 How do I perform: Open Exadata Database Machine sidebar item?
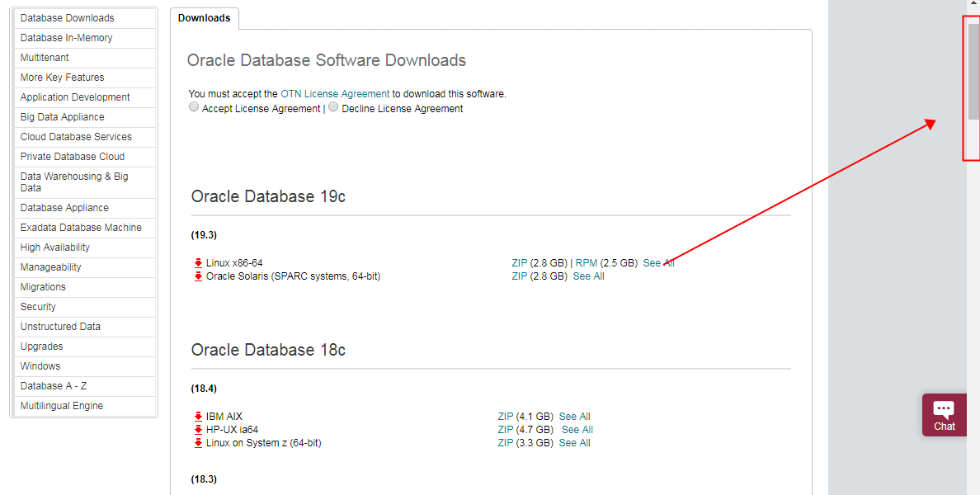85,228
